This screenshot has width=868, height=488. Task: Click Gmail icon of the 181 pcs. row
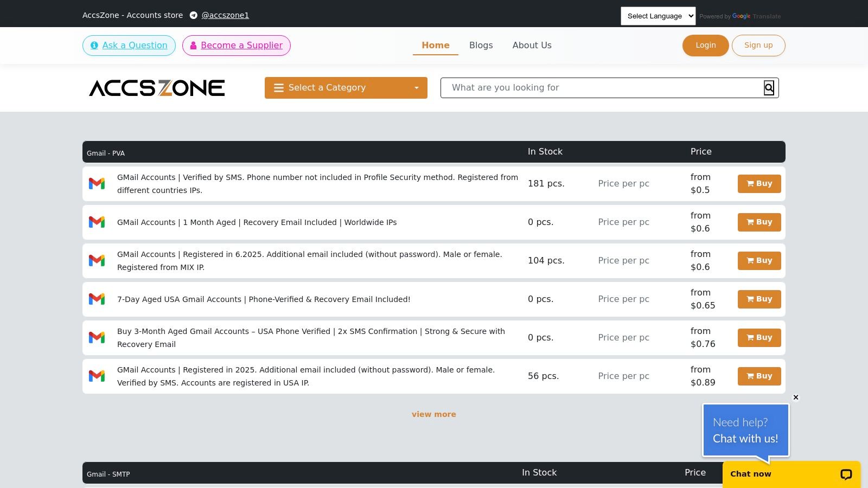tap(97, 184)
